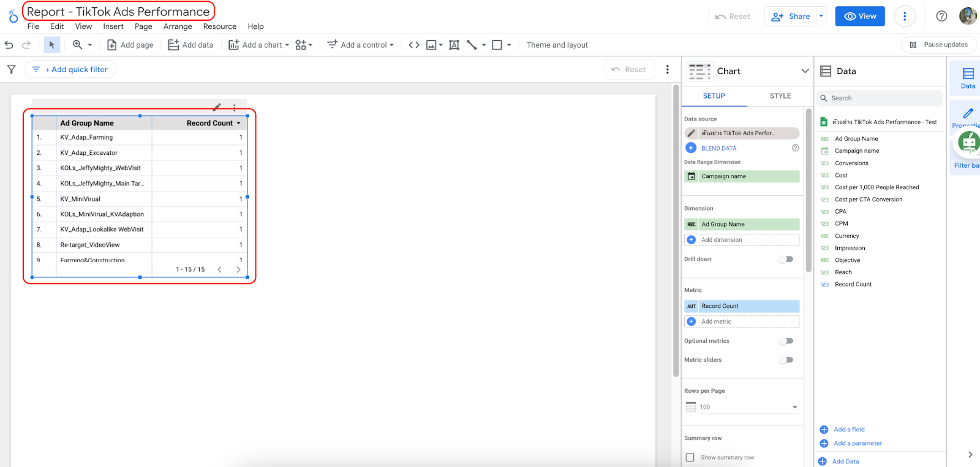
Task: Sort by Record Count column header
Action: pos(209,123)
